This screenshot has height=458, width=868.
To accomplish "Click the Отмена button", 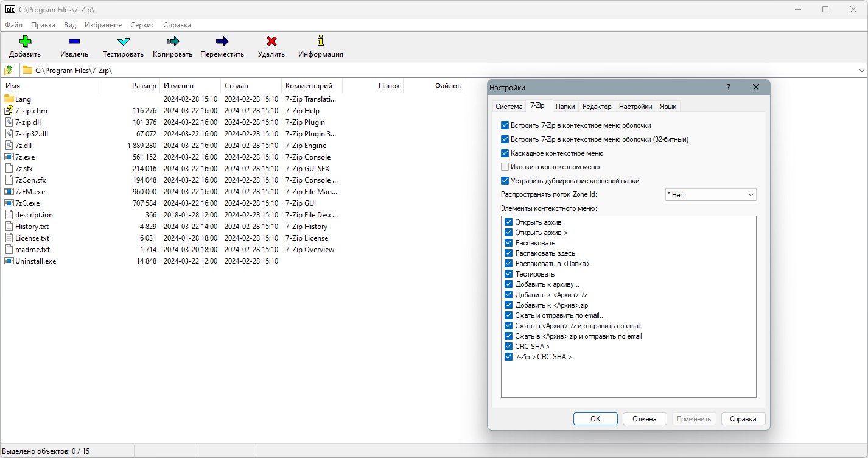I will [x=644, y=419].
